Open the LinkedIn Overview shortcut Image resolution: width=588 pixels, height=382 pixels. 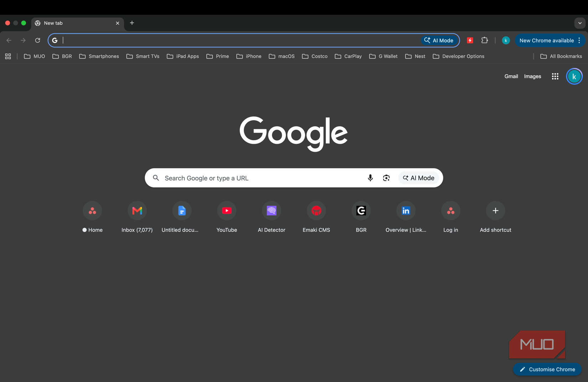pos(406,217)
